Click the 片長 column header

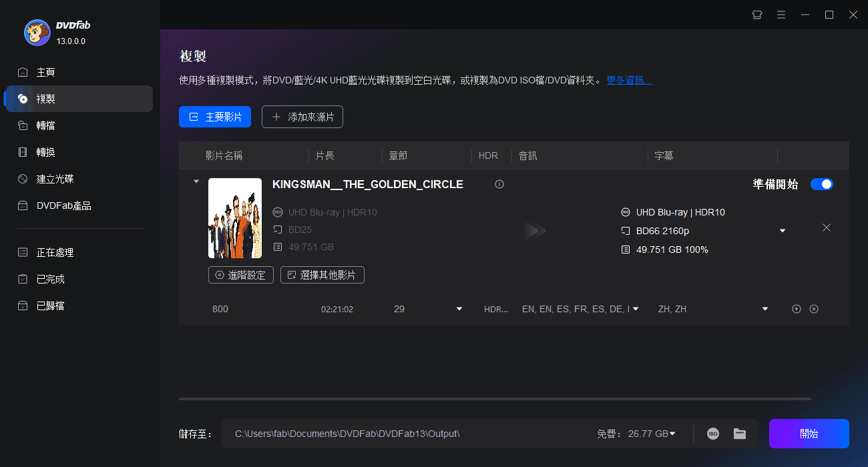pyautogui.click(x=324, y=155)
